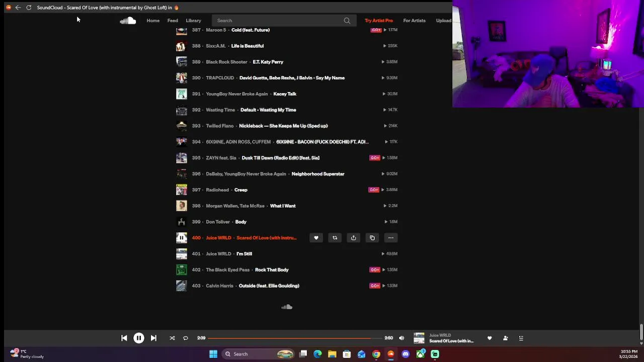
Task: Open Xbox app from taskbar
Action: (x=420, y=354)
